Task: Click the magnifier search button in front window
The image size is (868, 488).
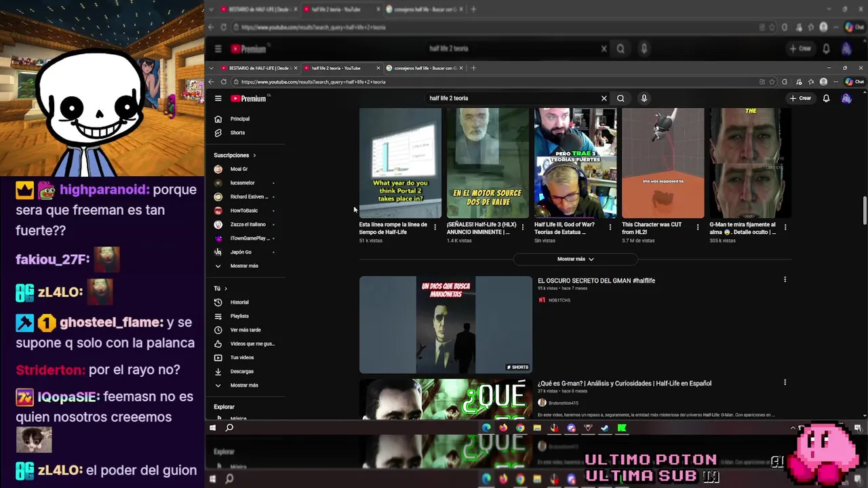Action: 620,98
